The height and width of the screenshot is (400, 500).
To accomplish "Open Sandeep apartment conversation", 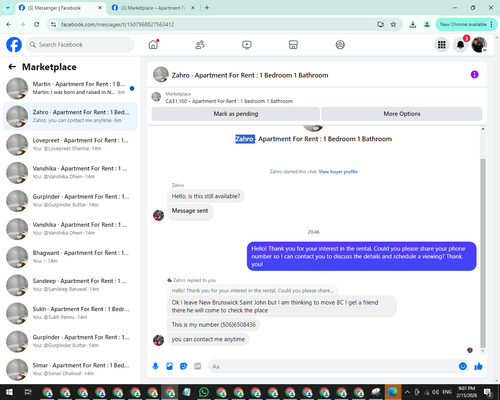I will pos(70,285).
